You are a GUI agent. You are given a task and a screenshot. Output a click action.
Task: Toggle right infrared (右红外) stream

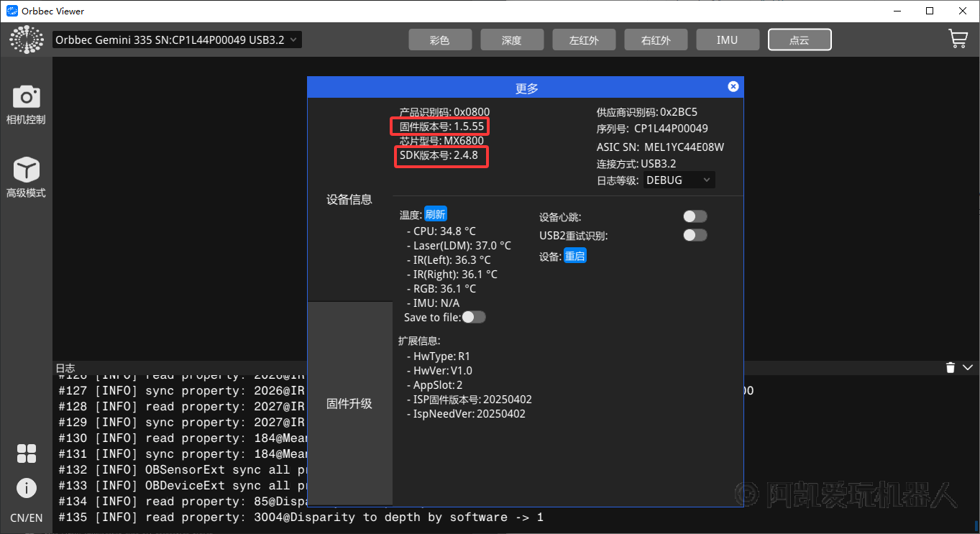click(656, 40)
